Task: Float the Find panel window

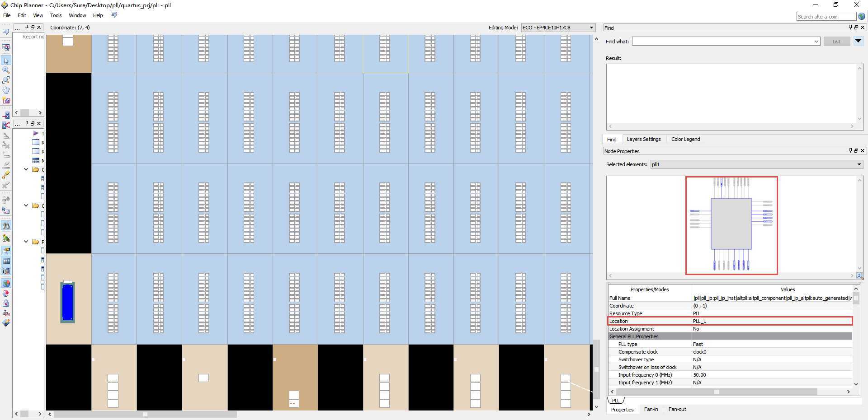Action: tap(856, 28)
